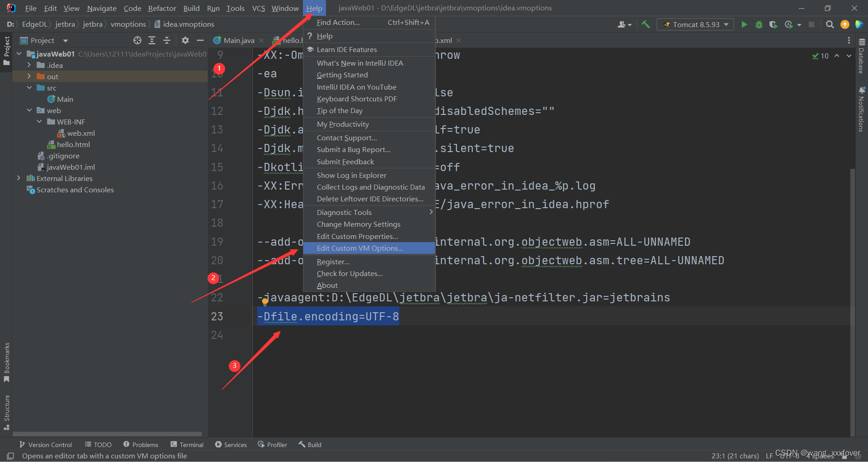
Task: Open the Problems tool window
Action: [x=141, y=445]
